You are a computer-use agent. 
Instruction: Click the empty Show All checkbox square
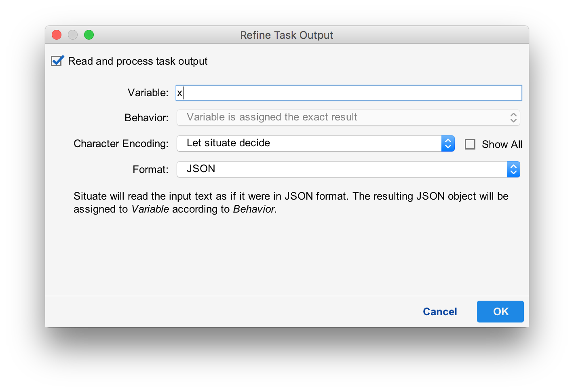tap(470, 144)
